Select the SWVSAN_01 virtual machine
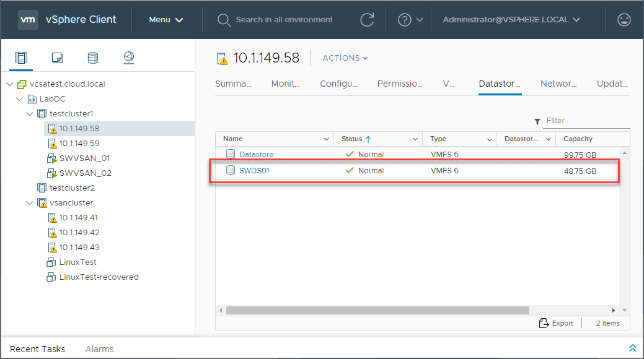This screenshot has width=644, height=359. click(x=84, y=158)
